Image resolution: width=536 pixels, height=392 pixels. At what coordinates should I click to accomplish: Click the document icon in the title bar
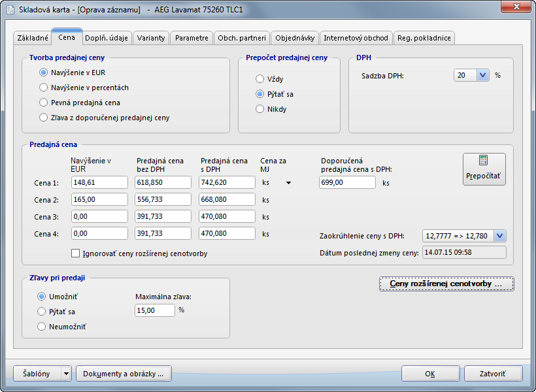(10, 9)
